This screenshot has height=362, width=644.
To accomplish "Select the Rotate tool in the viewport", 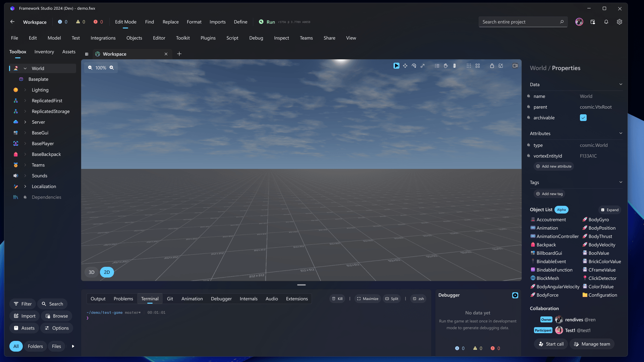I will pyautogui.click(x=414, y=66).
